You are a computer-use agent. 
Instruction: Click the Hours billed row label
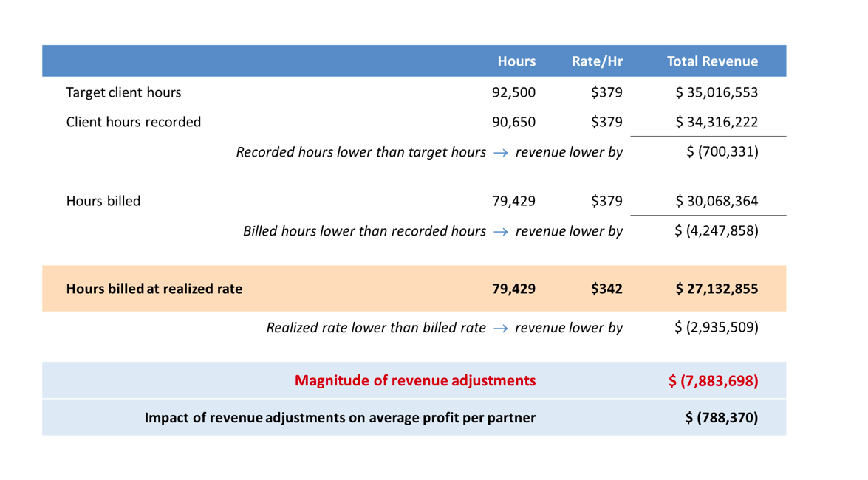[103, 201]
